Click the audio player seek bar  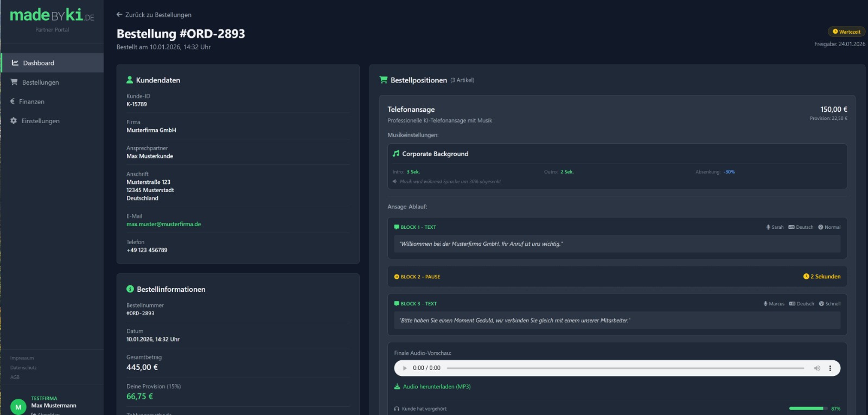626,368
